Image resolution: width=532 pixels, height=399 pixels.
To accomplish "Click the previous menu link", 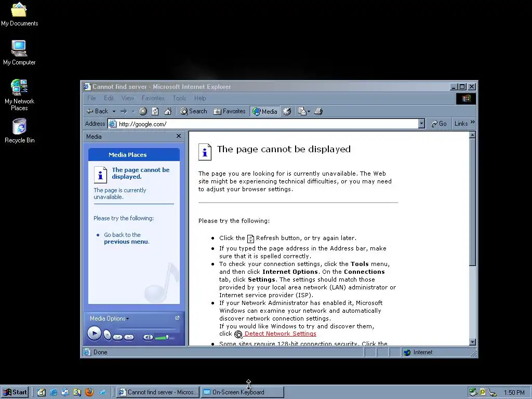I will tap(127, 242).
